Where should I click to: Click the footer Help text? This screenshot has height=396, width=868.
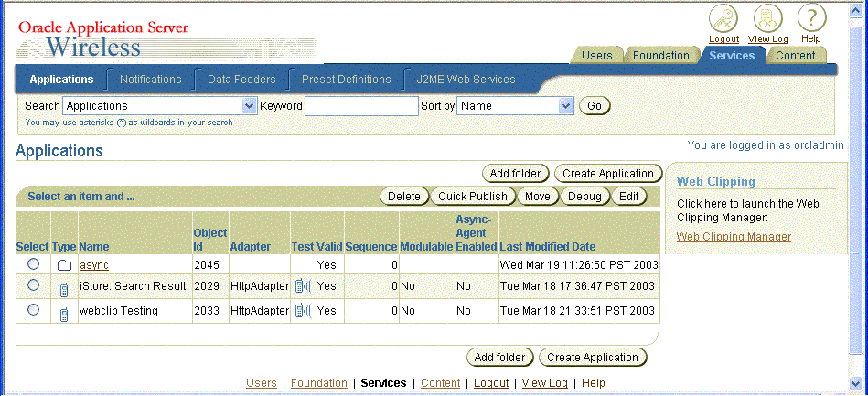[594, 382]
